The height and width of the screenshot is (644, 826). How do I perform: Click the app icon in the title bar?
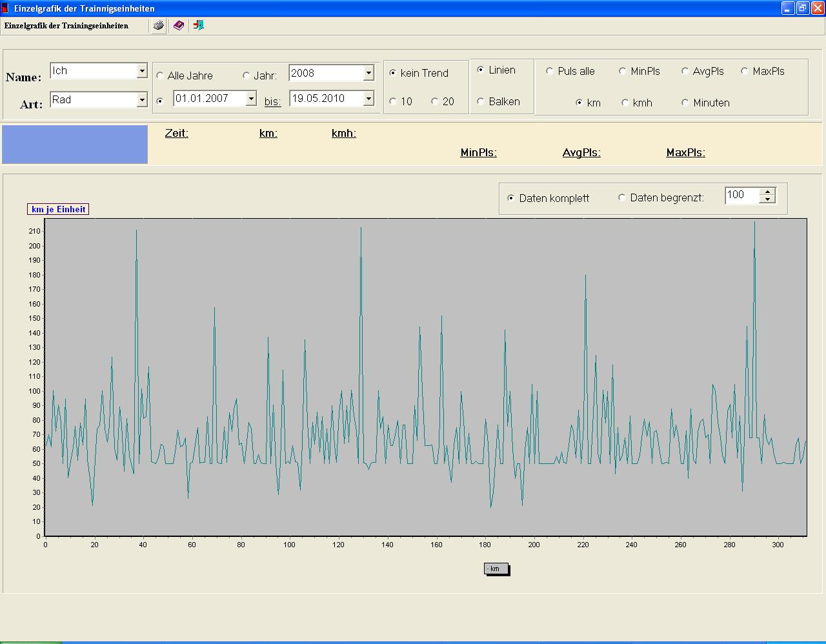coord(5,8)
